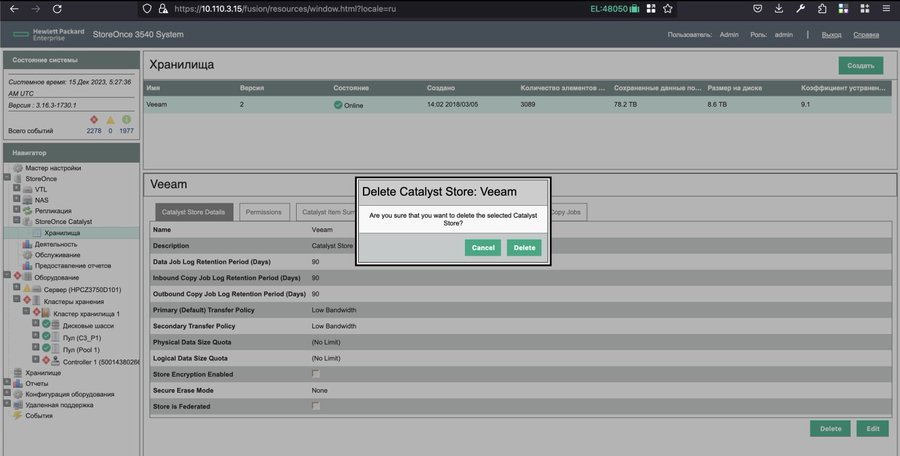Collapse the StoreOnce tree node
The height and width of the screenshot is (456, 900).
pyautogui.click(x=7, y=177)
